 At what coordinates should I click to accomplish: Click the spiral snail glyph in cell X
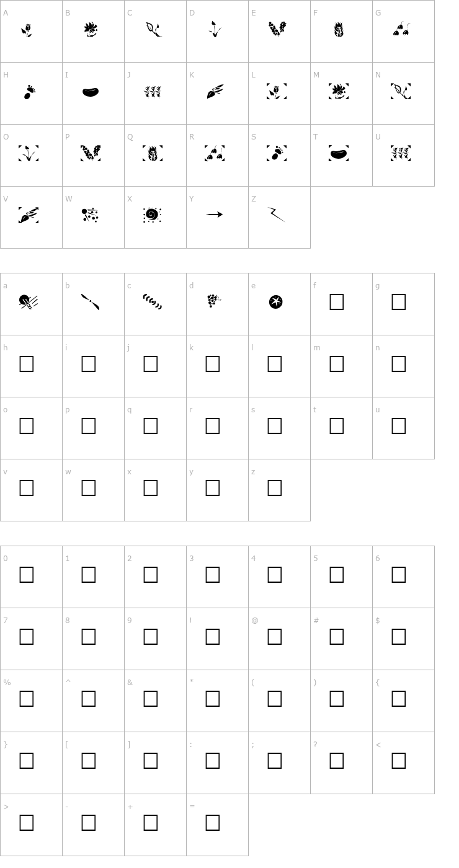click(x=152, y=215)
